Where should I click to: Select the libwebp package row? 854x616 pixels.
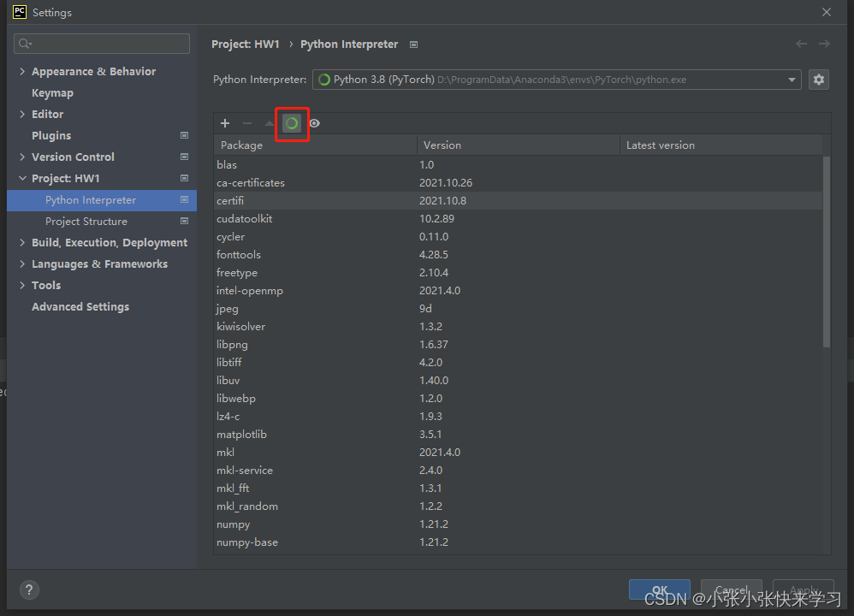pos(518,398)
